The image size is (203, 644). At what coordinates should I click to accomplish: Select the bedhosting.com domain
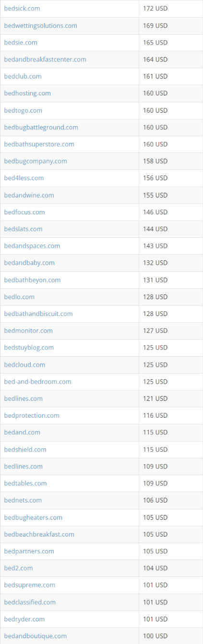click(x=27, y=93)
